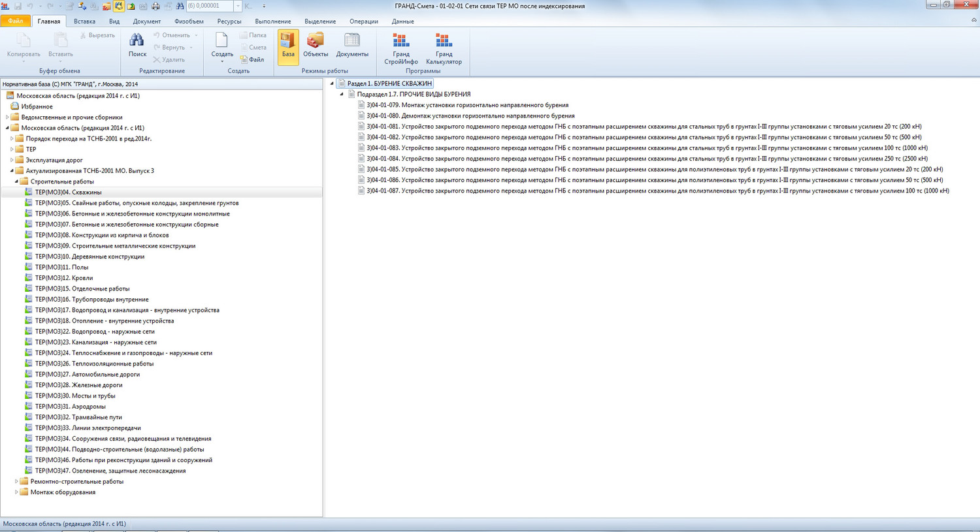The width and height of the screenshot is (980, 532).
Task: Click the Вернуть redo button in ribbon
Action: (x=170, y=47)
